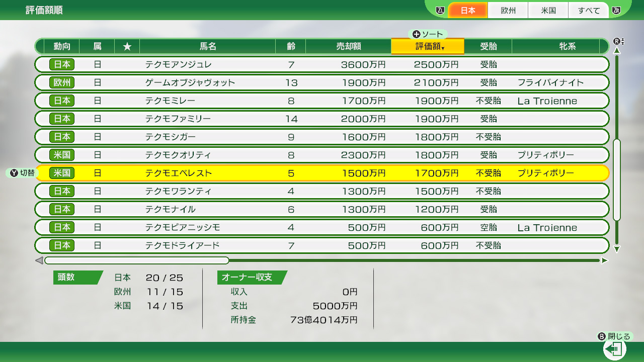Image resolution: width=644 pixels, height=362 pixels.
Task: Click the star column header icon
Action: tap(127, 47)
